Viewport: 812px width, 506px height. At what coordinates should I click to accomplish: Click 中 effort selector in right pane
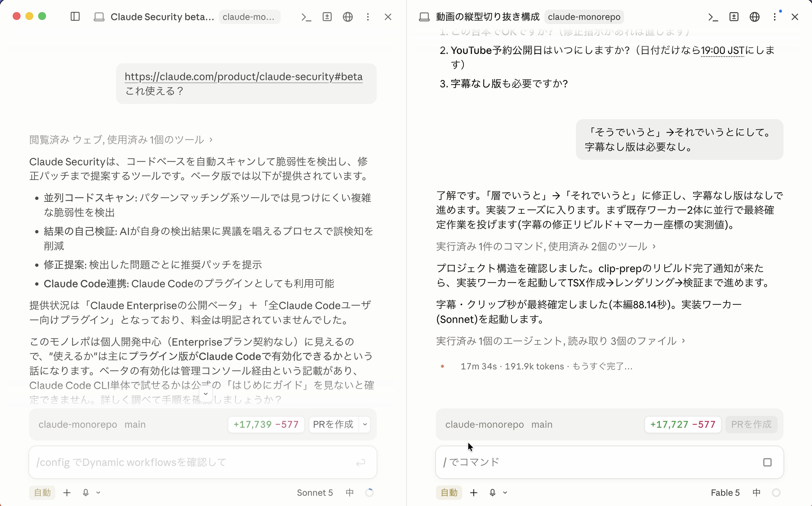pos(756,493)
